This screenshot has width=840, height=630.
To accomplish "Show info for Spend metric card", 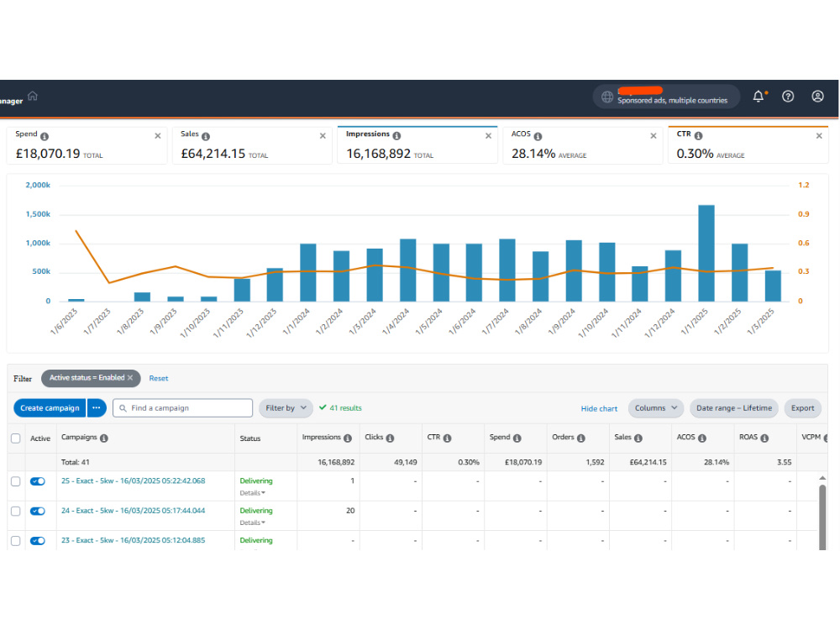I will (x=45, y=136).
